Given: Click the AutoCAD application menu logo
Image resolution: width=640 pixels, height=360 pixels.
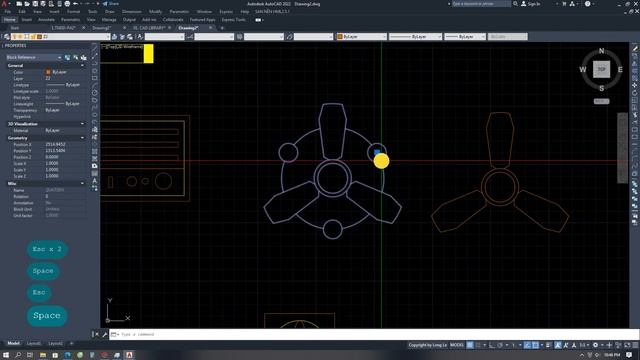Looking at the screenshot, I should point(4,4).
